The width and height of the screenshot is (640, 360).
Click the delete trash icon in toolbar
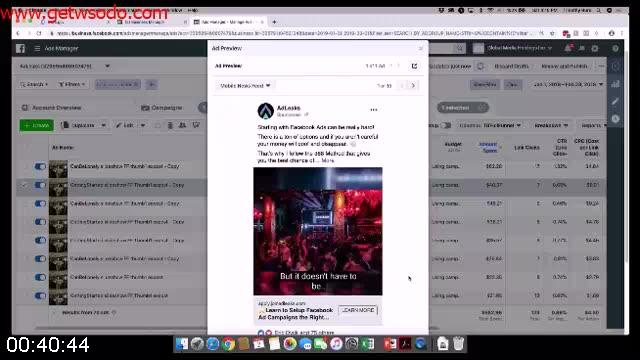tap(170, 125)
